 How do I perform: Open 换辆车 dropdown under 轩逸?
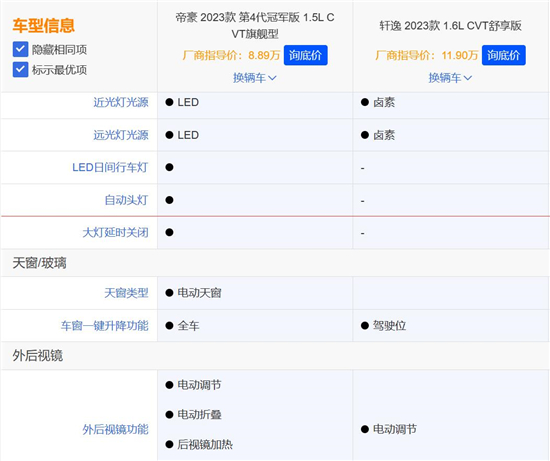coord(450,78)
